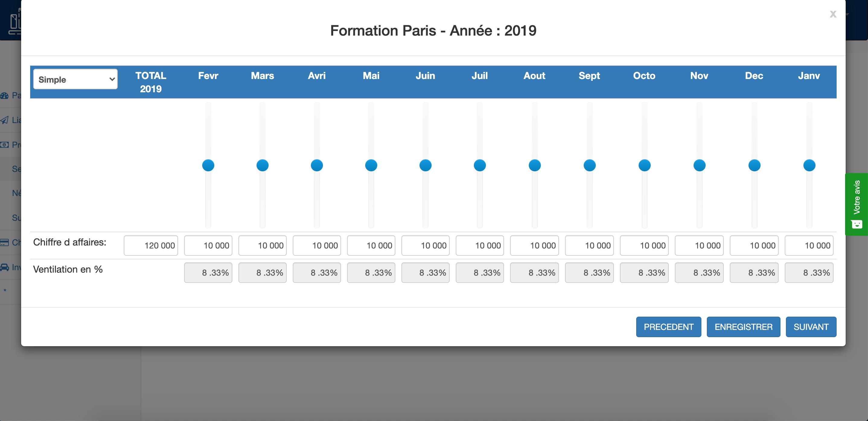The width and height of the screenshot is (868, 421).
Task: Click the Dec slider handle
Action: pyautogui.click(x=754, y=165)
